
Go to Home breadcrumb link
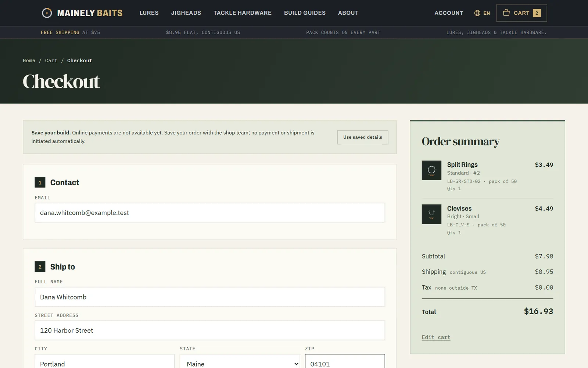pyautogui.click(x=29, y=60)
